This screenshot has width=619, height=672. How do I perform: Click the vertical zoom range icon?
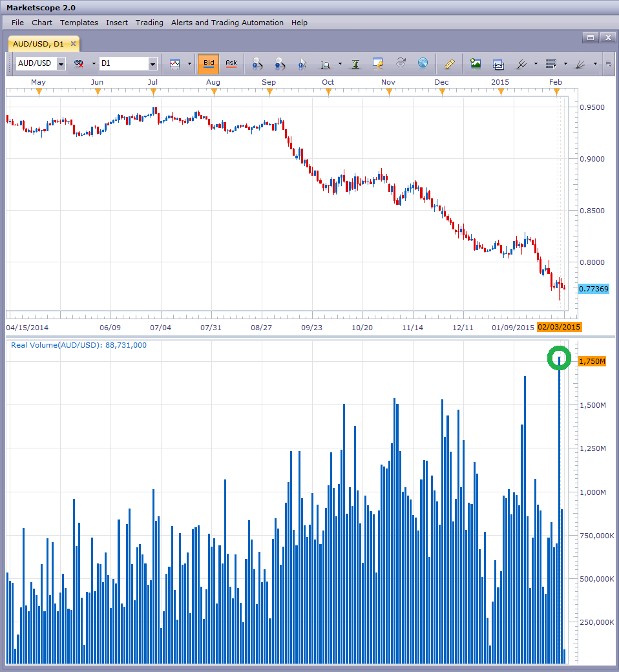(x=326, y=64)
